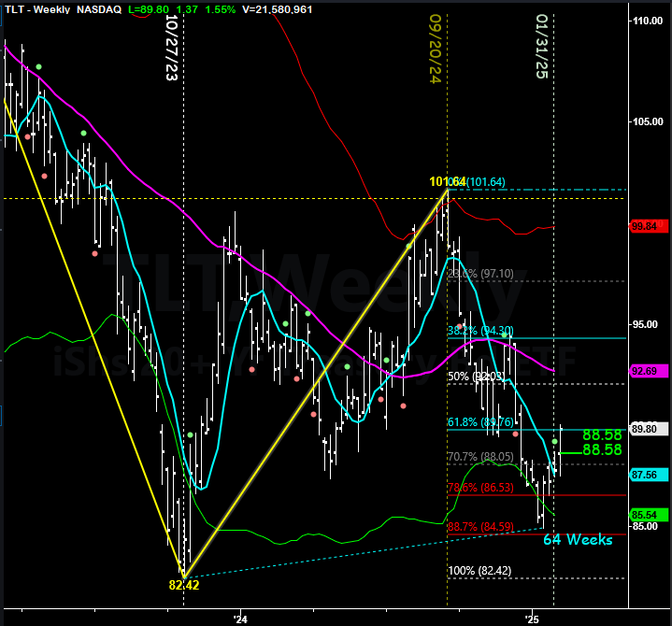Click the L=89.80 last price readout
The width and height of the screenshot is (672, 626).
click(149, 9)
